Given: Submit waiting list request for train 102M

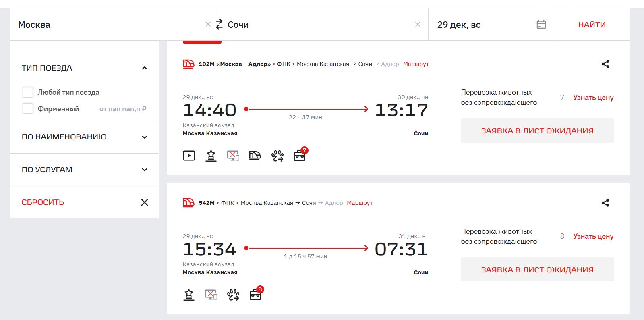Looking at the screenshot, I should pos(537,131).
